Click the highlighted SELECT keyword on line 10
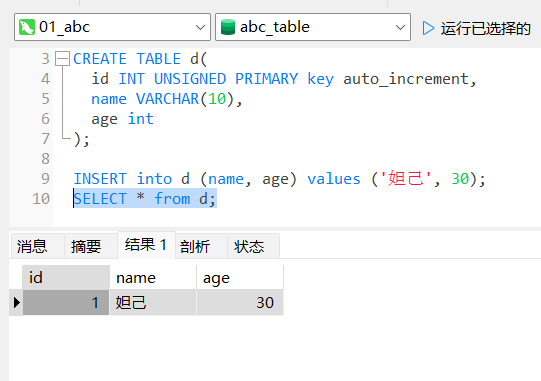 click(100, 199)
